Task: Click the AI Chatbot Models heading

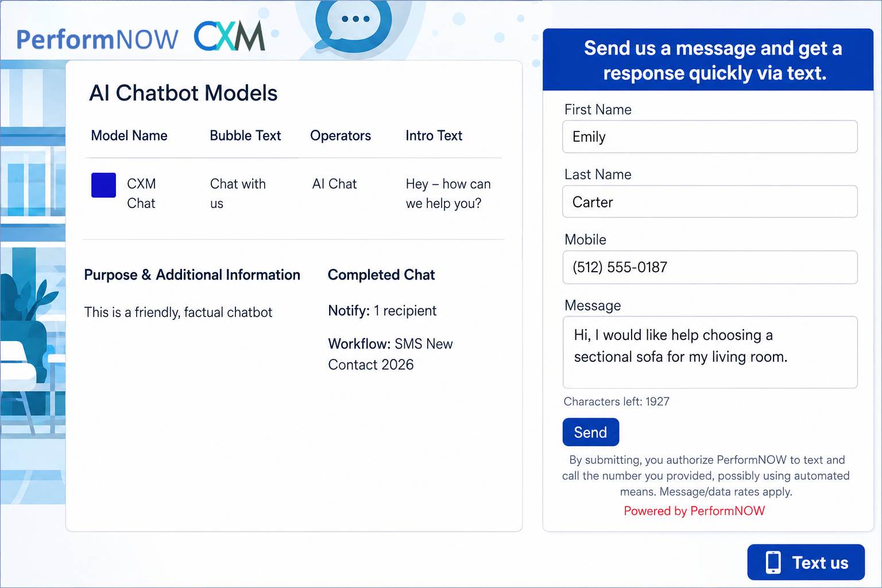Action: (183, 93)
